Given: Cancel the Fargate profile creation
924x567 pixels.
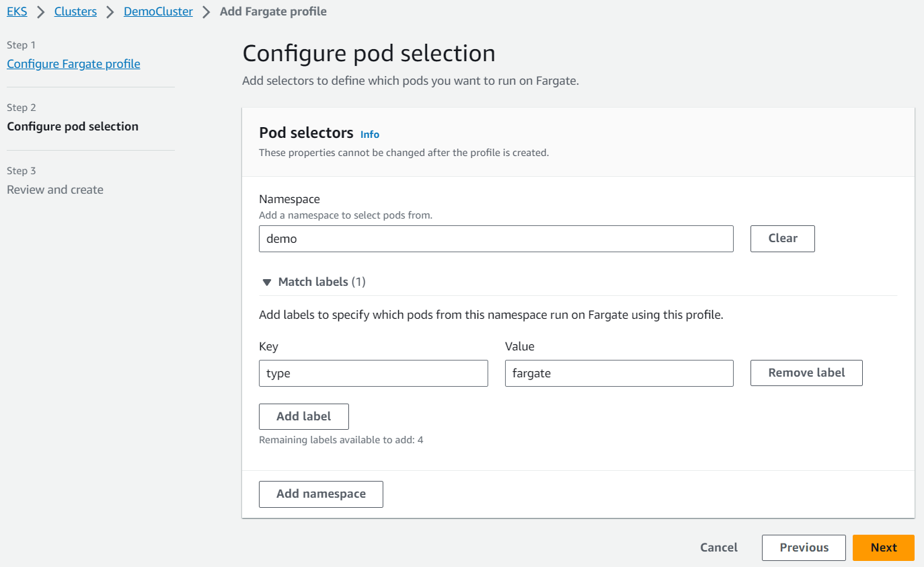Looking at the screenshot, I should pos(719,547).
